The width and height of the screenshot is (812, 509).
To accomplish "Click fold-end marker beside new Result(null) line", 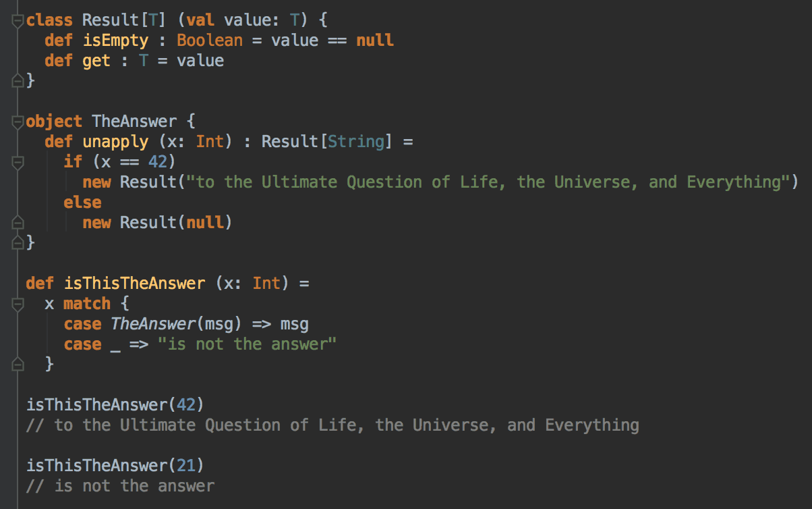I will tap(18, 223).
